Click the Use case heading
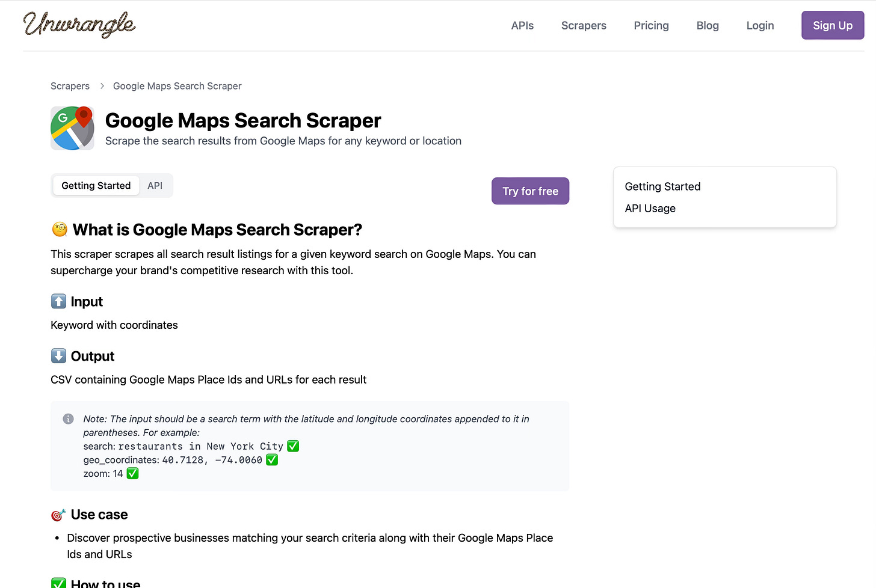Image resolution: width=876 pixels, height=588 pixels. pos(99,515)
